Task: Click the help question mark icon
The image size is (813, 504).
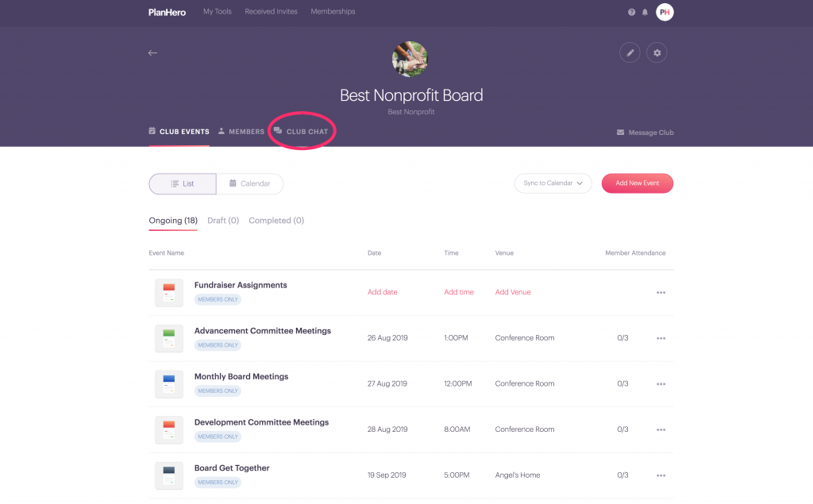Action: pos(630,12)
